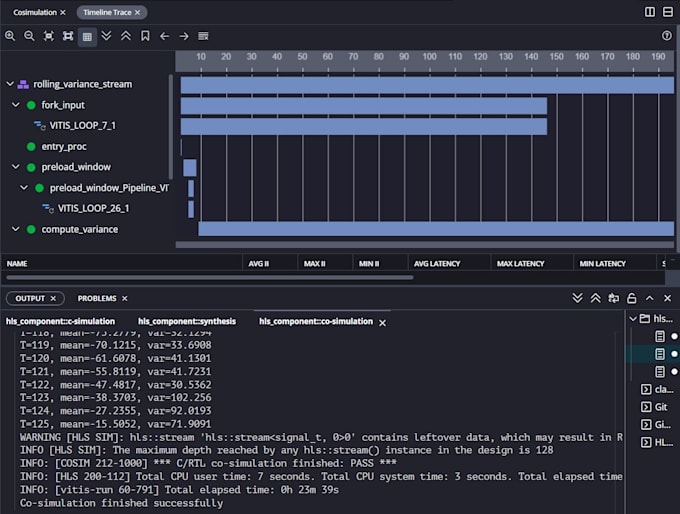Screen dimensions: 680x514
Task: Select entry_proc in the tree
Action: coord(64,147)
